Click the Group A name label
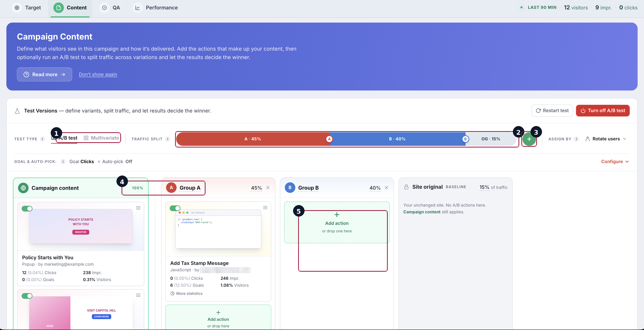 [x=190, y=188]
